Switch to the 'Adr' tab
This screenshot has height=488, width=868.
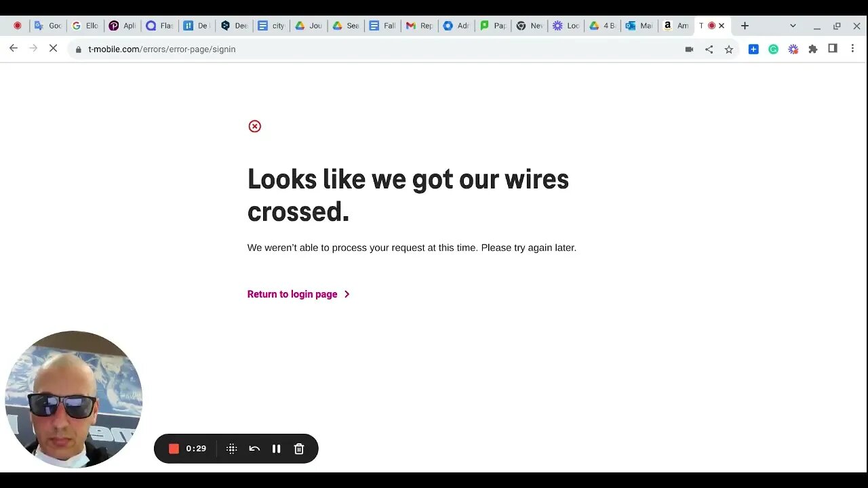tap(456, 26)
